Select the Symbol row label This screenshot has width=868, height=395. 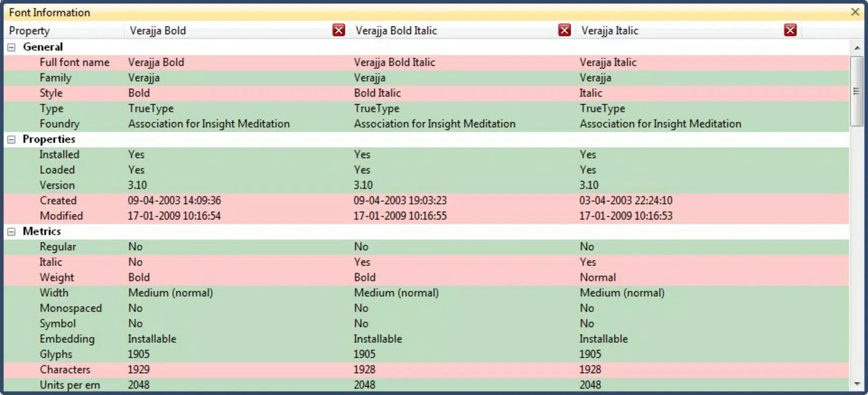pos(58,323)
